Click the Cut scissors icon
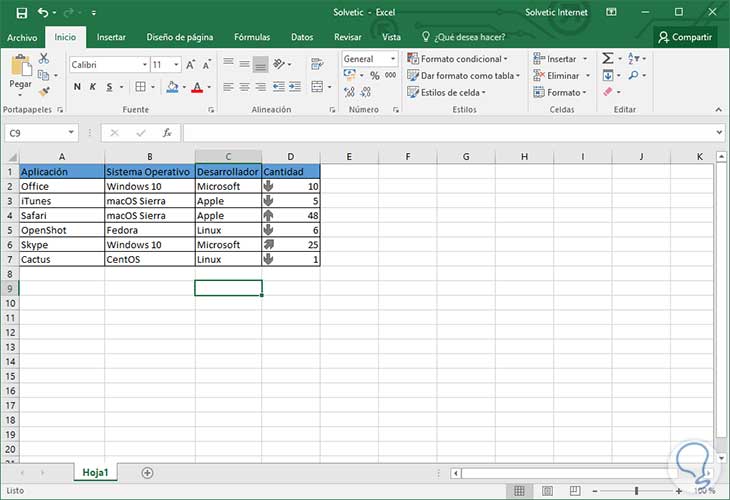The image size is (730, 500). click(44, 58)
